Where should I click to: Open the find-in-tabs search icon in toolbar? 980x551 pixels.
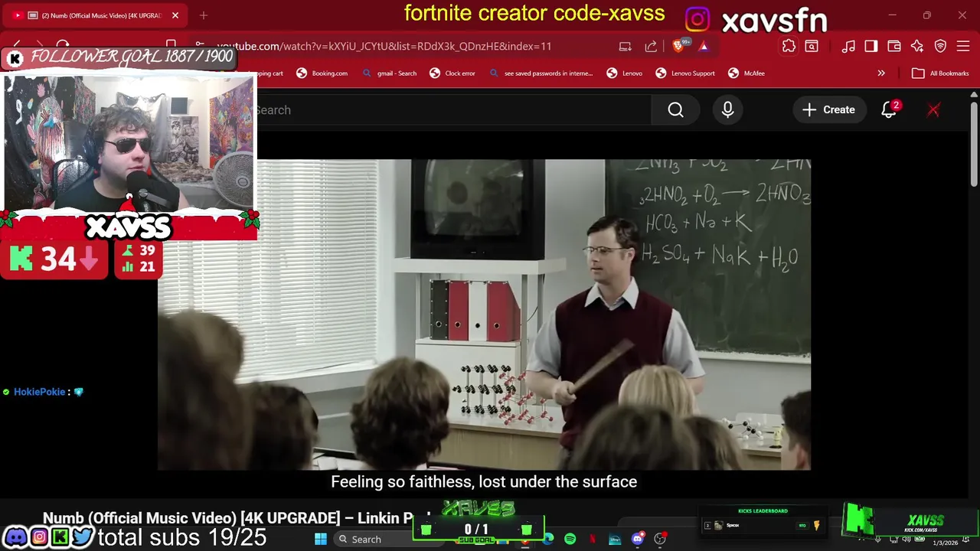pos(812,46)
